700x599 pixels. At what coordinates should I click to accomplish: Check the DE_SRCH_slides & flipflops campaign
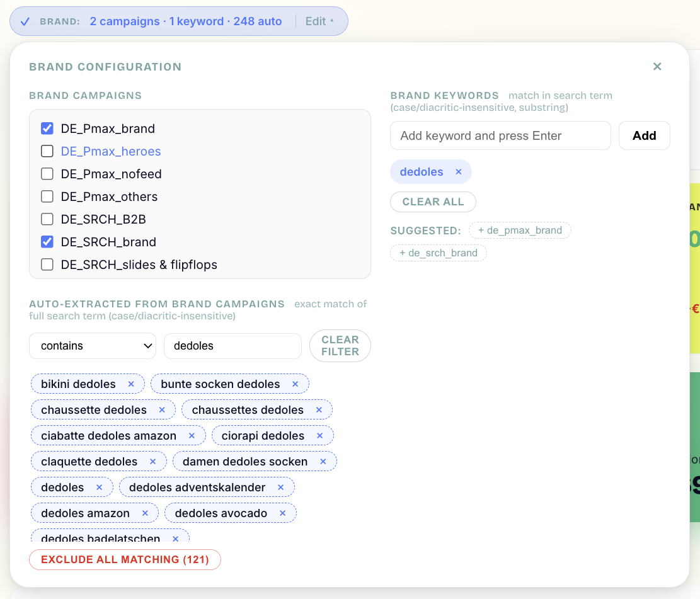[x=47, y=265]
